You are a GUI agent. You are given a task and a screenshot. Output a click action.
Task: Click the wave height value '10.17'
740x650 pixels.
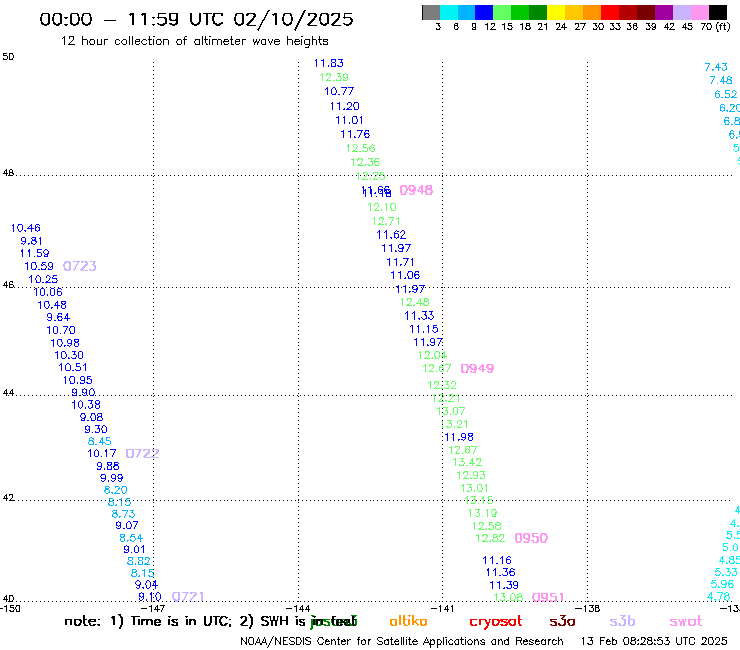(x=101, y=454)
